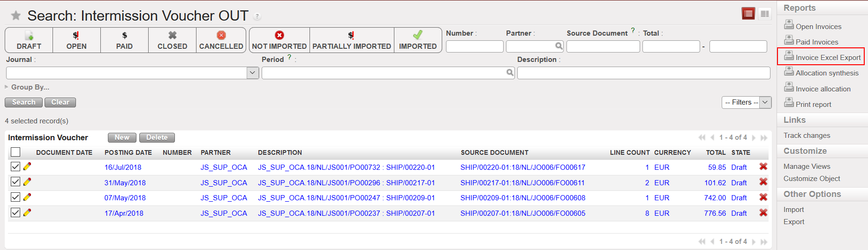The image size is (868, 250).
Task: Delete the 31/May/2018 row using red X
Action: pyautogui.click(x=763, y=182)
